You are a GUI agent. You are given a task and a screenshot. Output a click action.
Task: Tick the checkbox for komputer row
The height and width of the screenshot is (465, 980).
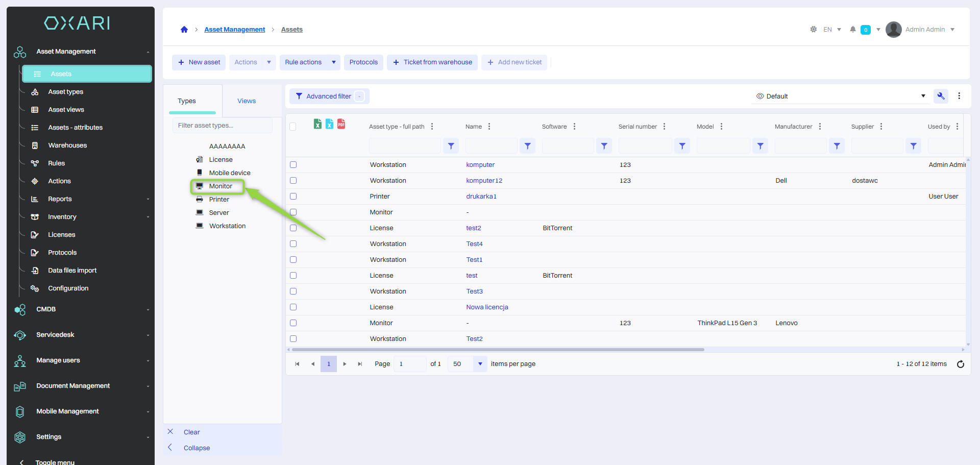(293, 165)
